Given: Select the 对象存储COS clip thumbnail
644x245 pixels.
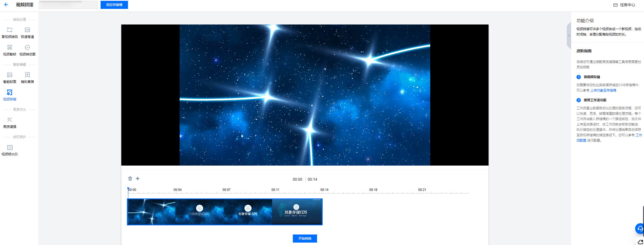Looking at the screenshot, I should tap(297, 212).
